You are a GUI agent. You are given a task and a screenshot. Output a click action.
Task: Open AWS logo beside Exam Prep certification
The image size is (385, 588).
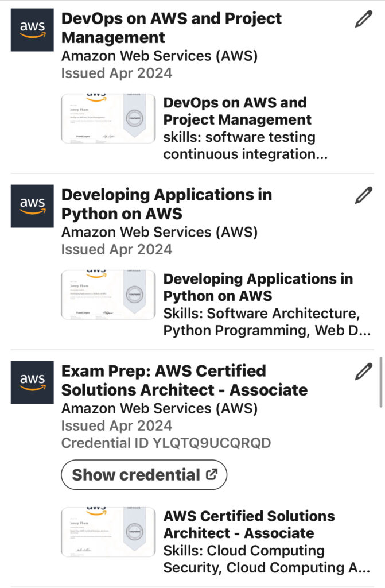pyautogui.click(x=32, y=382)
